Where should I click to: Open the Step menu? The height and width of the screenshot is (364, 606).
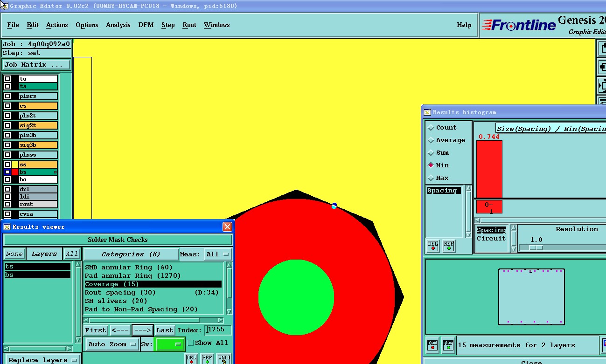[168, 25]
